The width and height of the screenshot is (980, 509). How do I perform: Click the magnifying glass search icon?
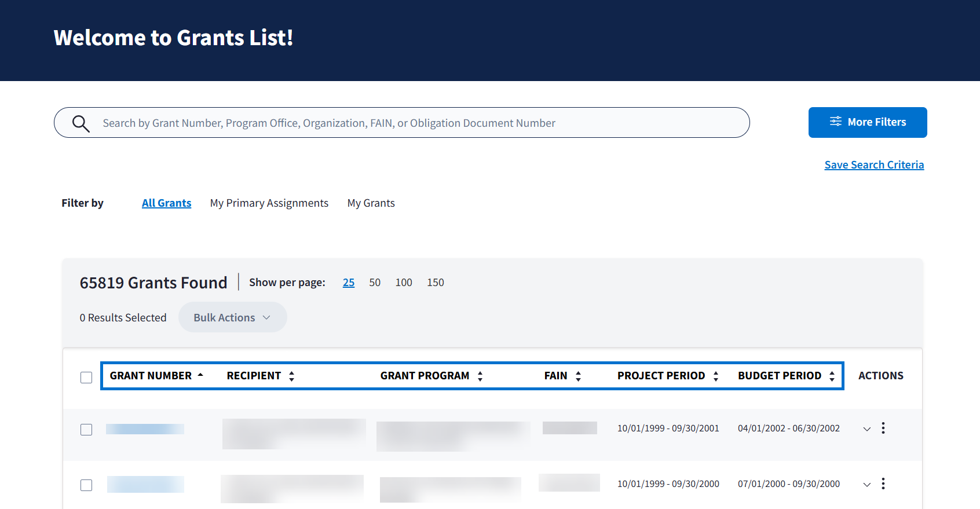(81, 123)
